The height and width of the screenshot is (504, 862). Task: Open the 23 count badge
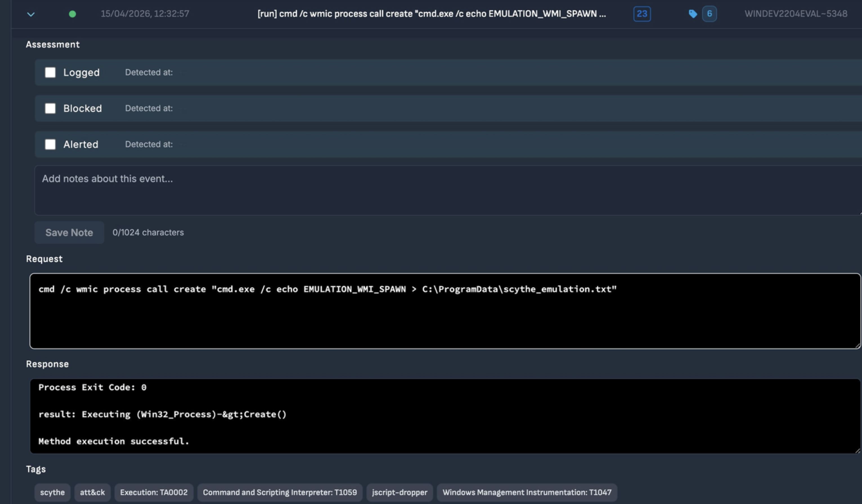point(642,14)
